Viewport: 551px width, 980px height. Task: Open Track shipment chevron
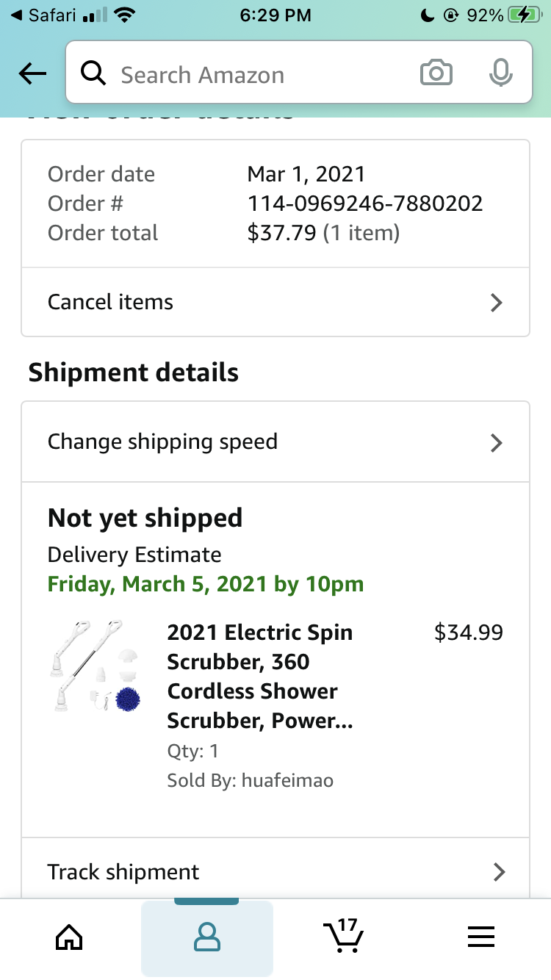[x=499, y=872]
